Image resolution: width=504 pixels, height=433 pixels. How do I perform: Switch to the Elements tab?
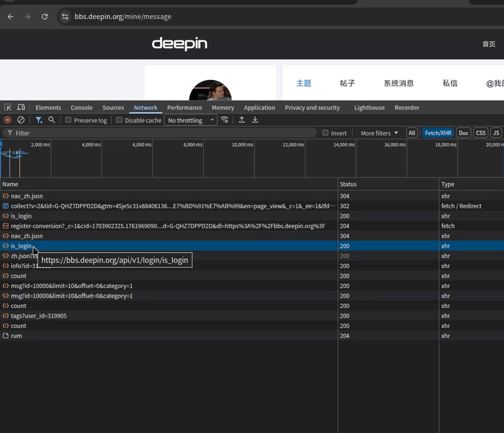48,108
